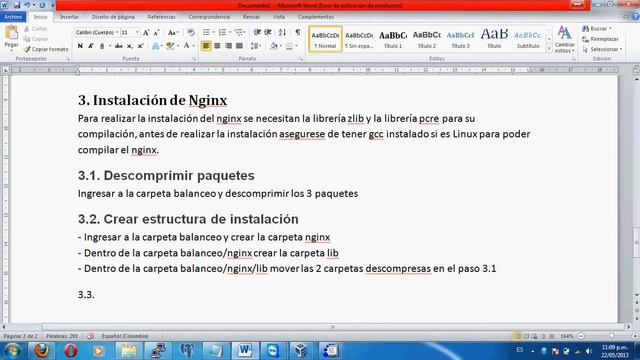Click the zoom slider handle
This screenshot has width=640, height=360.
pyautogui.click(x=611, y=336)
